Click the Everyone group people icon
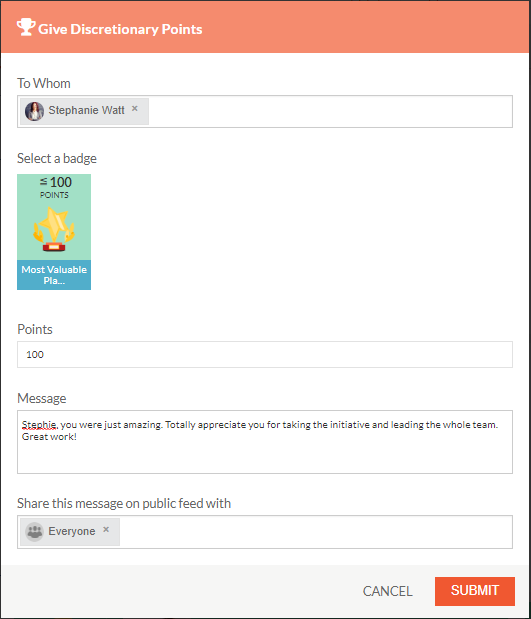531x619 pixels. tap(34, 532)
